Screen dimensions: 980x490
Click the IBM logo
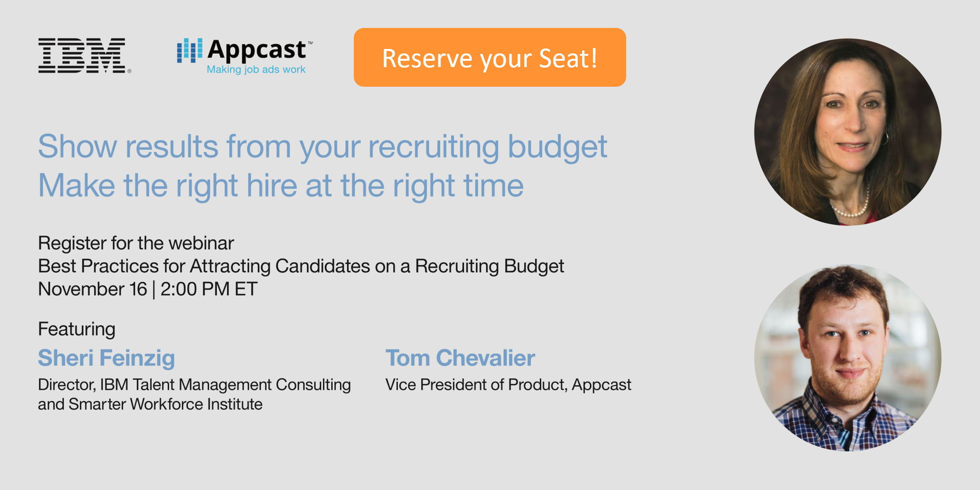click(x=82, y=56)
